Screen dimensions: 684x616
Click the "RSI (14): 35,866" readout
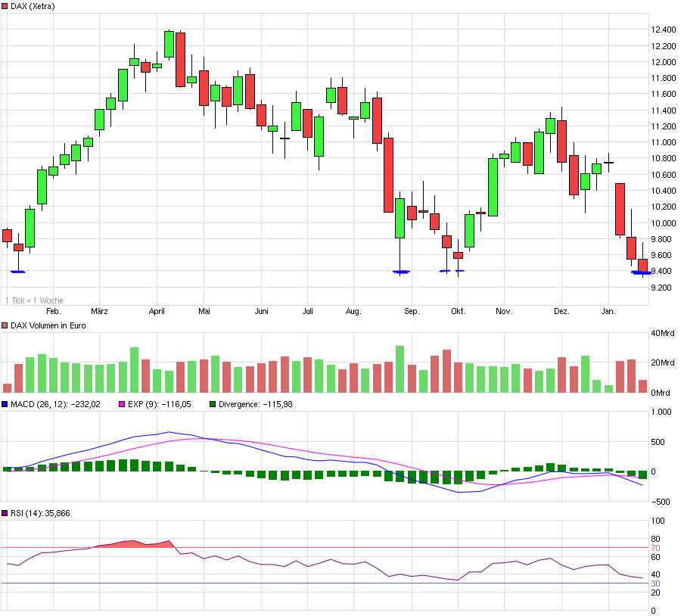40,513
